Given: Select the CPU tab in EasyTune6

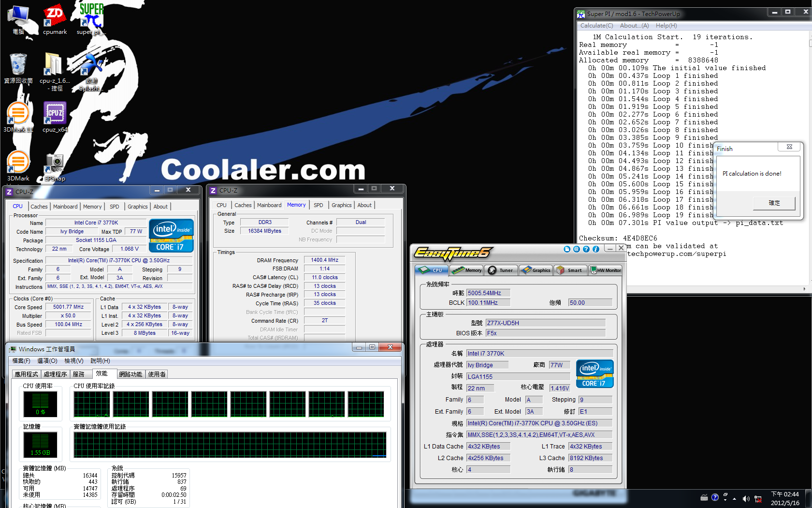Looking at the screenshot, I should (x=432, y=270).
